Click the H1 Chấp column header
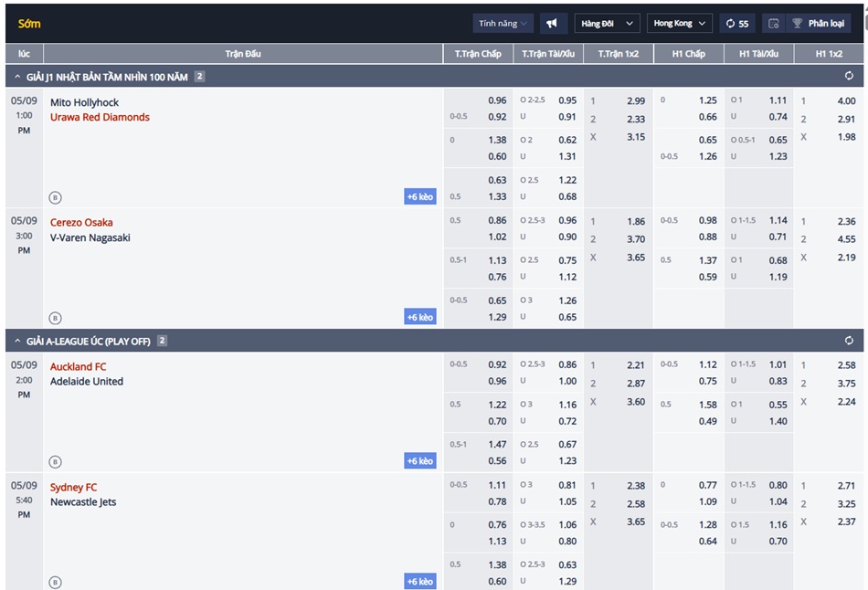The height and width of the screenshot is (590, 868). [x=689, y=54]
